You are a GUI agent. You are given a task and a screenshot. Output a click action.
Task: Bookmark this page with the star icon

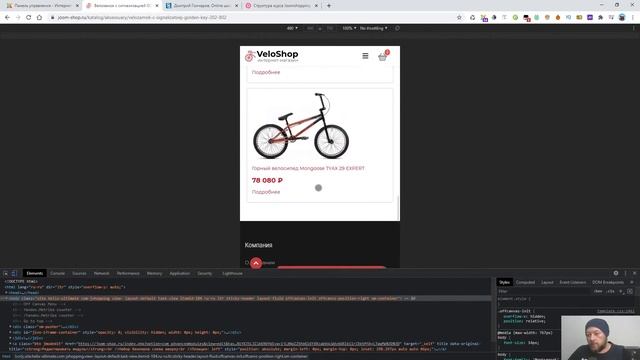click(459, 18)
